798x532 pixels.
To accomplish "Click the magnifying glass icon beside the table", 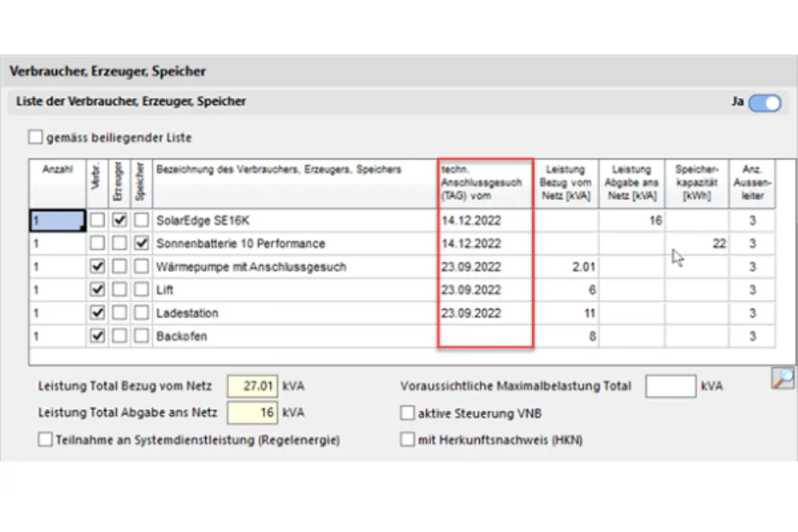I will (x=782, y=379).
